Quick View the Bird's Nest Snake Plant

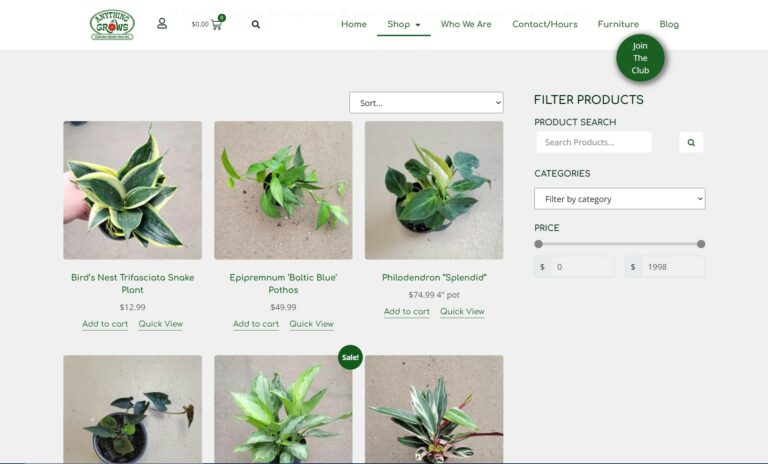pos(161,324)
